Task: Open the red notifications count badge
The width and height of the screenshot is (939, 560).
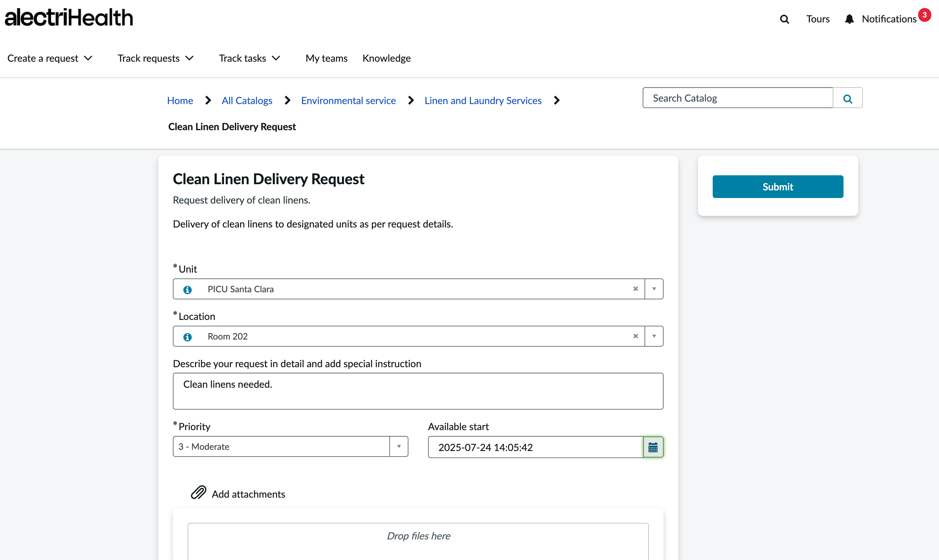Action: pos(925,15)
